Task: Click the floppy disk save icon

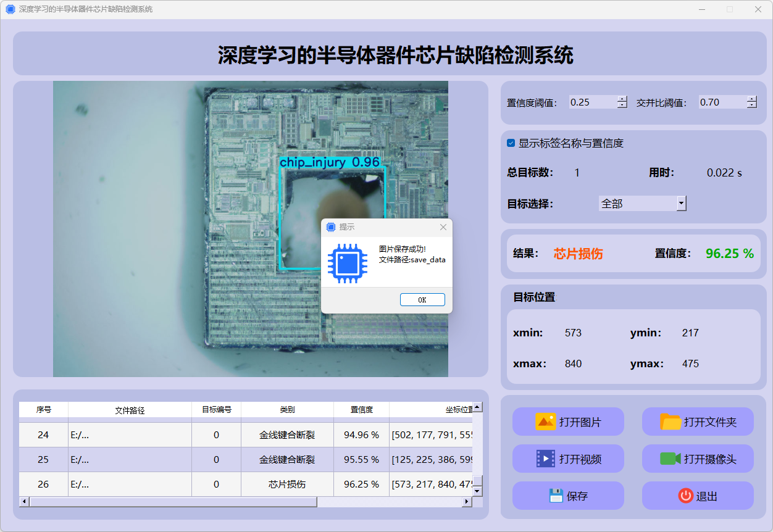Action: click(x=556, y=496)
